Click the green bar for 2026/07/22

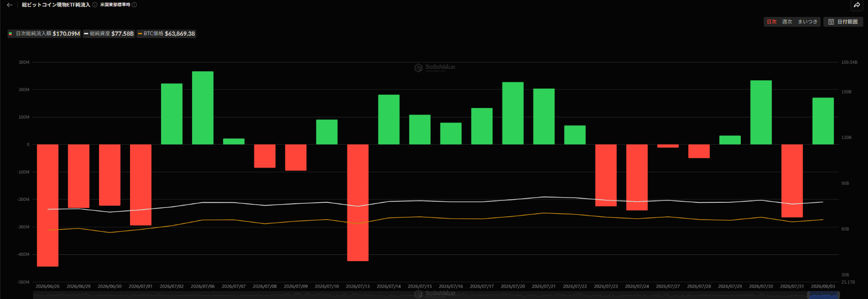point(575,135)
